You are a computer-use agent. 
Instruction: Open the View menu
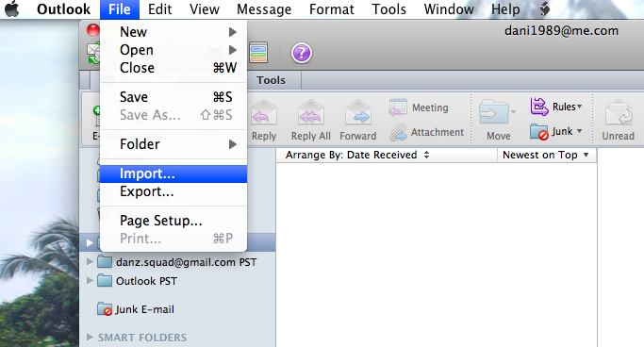(x=204, y=9)
